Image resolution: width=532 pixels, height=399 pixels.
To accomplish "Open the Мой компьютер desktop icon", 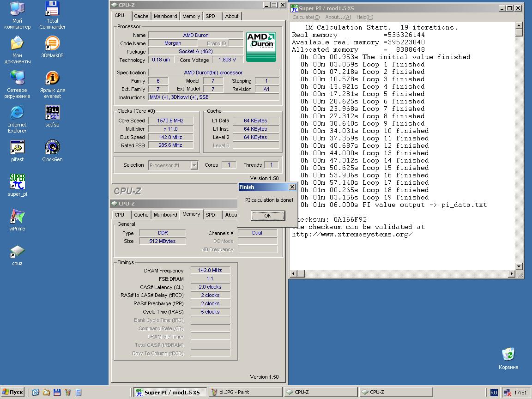I will pyautogui.click(x=17, y=15).
